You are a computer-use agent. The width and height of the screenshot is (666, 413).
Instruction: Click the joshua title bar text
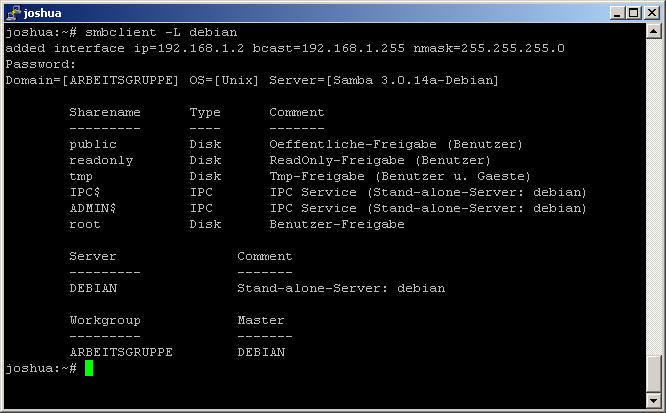(43, 12)
